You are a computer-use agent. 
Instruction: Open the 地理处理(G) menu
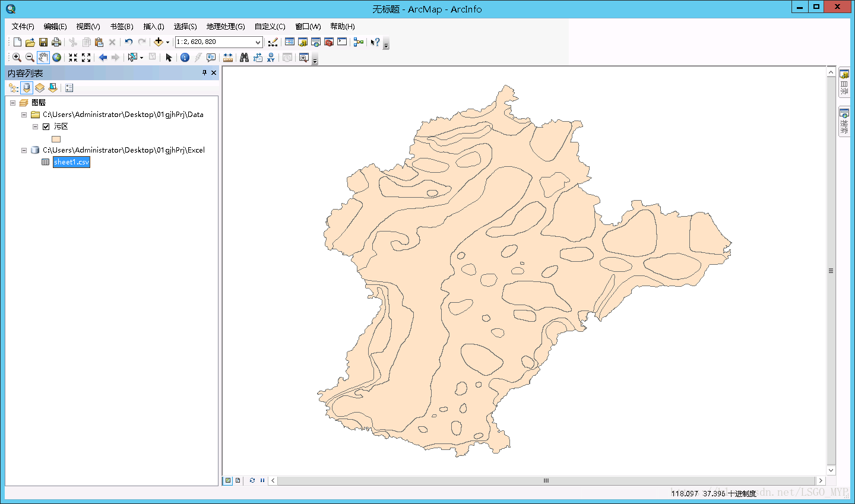pos(226,27)
